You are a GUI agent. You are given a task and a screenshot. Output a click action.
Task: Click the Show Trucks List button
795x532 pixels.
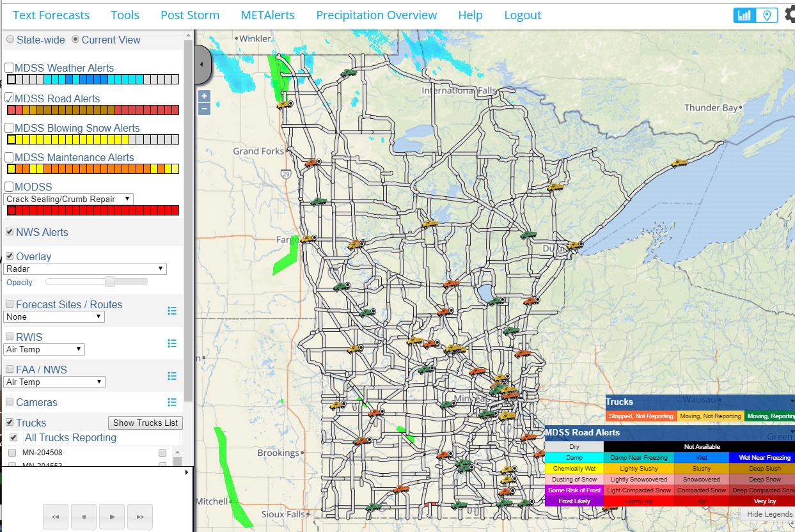(145, 423)
